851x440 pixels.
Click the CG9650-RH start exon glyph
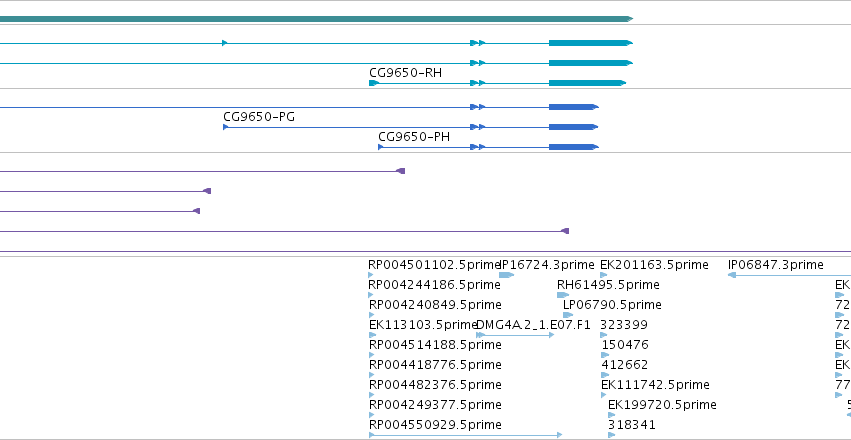[373, 83]
